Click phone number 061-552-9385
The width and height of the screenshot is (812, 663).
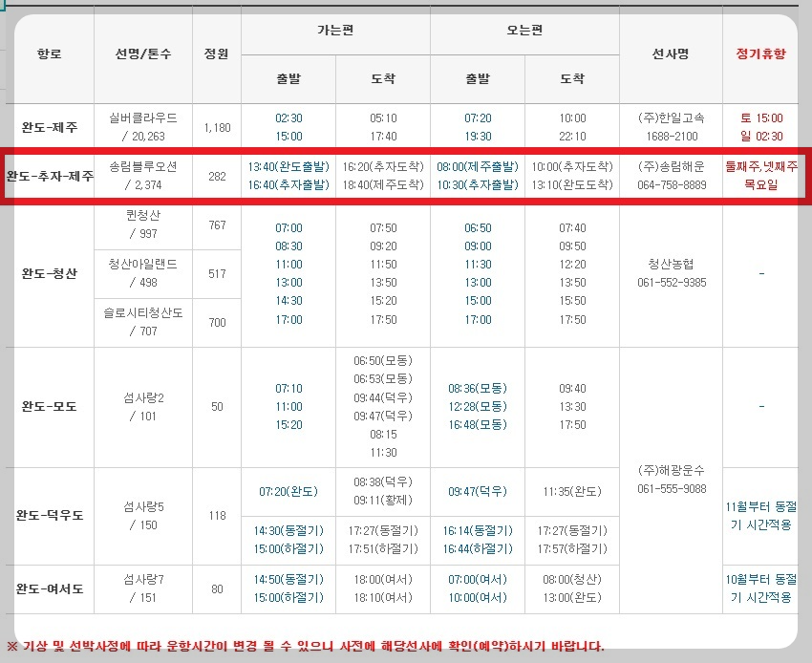(x=672, y=282)
